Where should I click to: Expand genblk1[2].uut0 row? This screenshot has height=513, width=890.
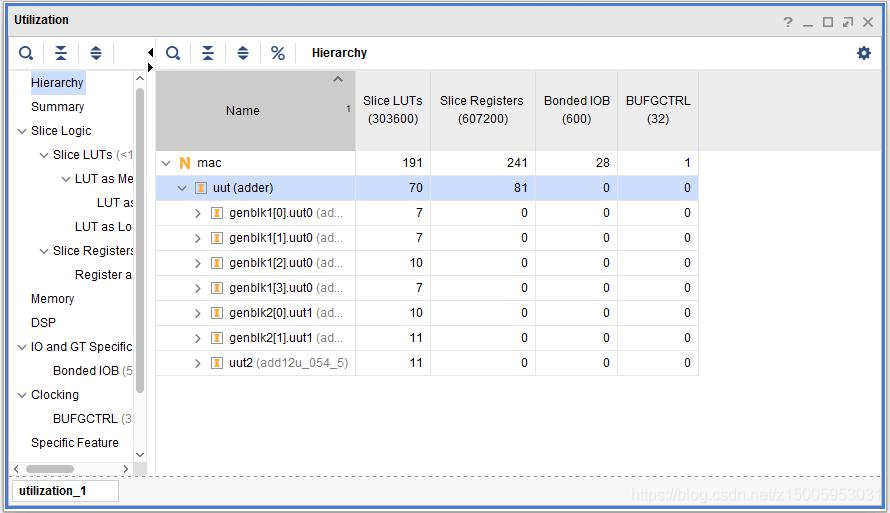tap(198, 263)
